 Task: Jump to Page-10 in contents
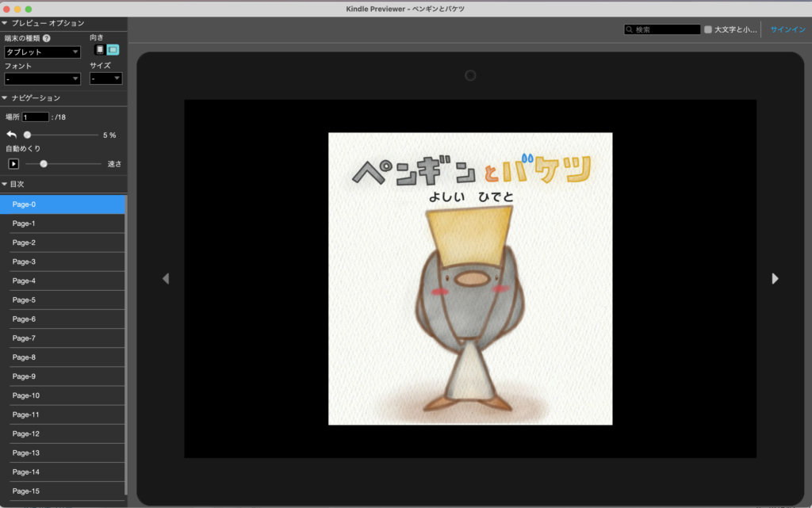[x=62, y=395]
